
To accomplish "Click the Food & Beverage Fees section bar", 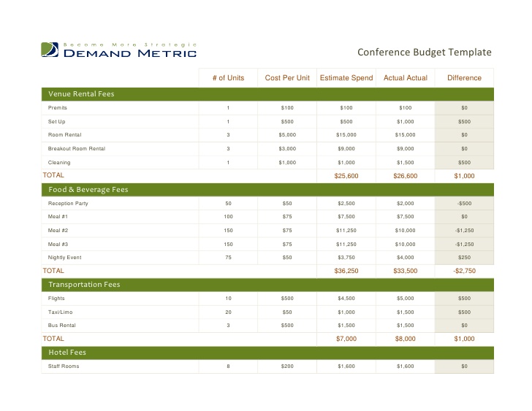I will [x=267, y=190].
